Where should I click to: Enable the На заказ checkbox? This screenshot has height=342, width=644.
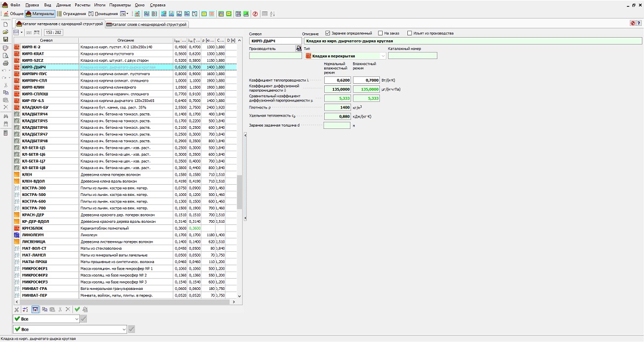380,33
